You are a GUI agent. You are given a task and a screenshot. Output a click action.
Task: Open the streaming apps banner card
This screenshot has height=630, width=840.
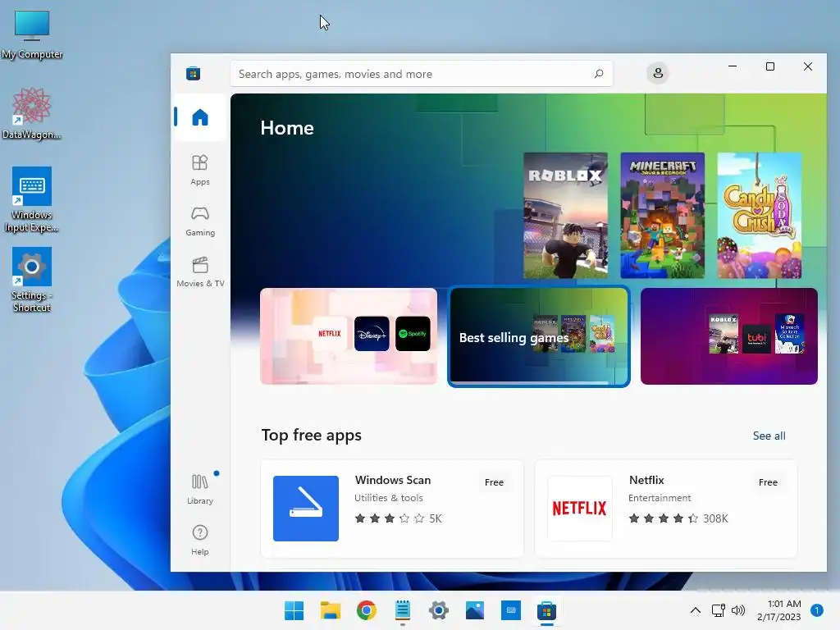[x=348, y=336]
